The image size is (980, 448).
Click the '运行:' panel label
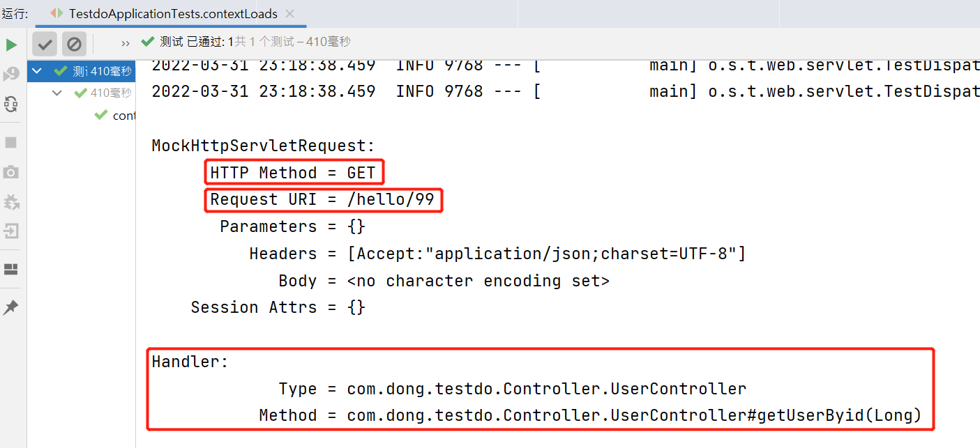tap(15, 14)
